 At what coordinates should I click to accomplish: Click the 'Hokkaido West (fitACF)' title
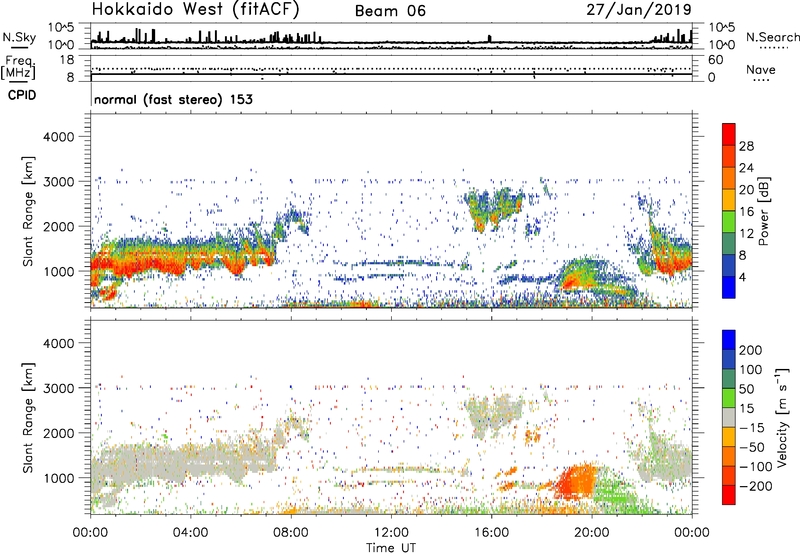click(195, 9)
